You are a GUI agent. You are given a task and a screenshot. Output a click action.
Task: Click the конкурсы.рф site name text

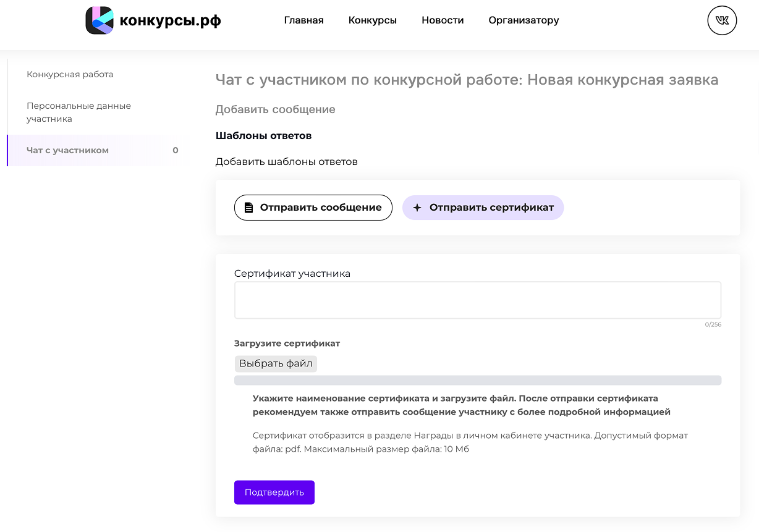coord(170,20)
